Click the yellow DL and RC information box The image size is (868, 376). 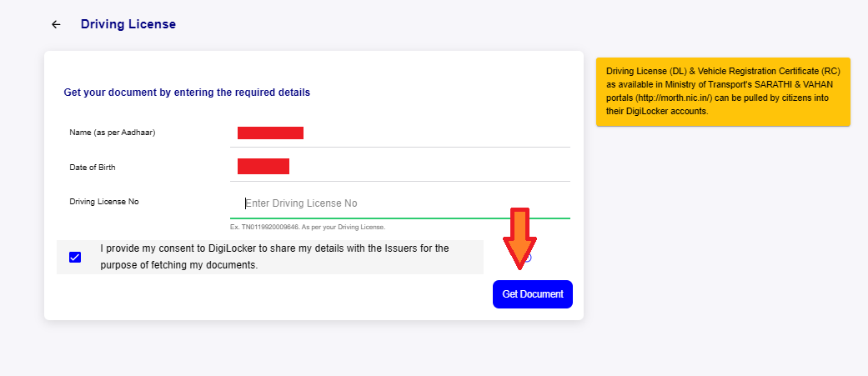723,92
